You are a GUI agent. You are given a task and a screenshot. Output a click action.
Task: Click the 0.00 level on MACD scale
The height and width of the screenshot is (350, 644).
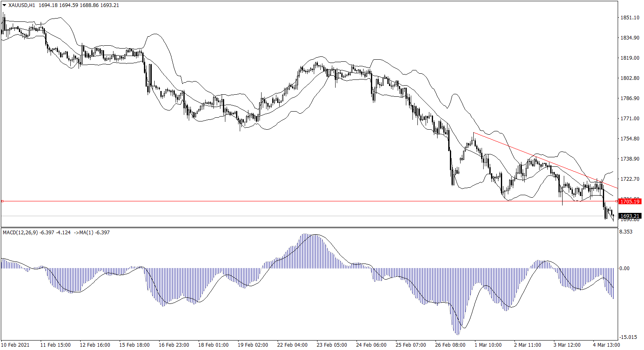[624, 268]
